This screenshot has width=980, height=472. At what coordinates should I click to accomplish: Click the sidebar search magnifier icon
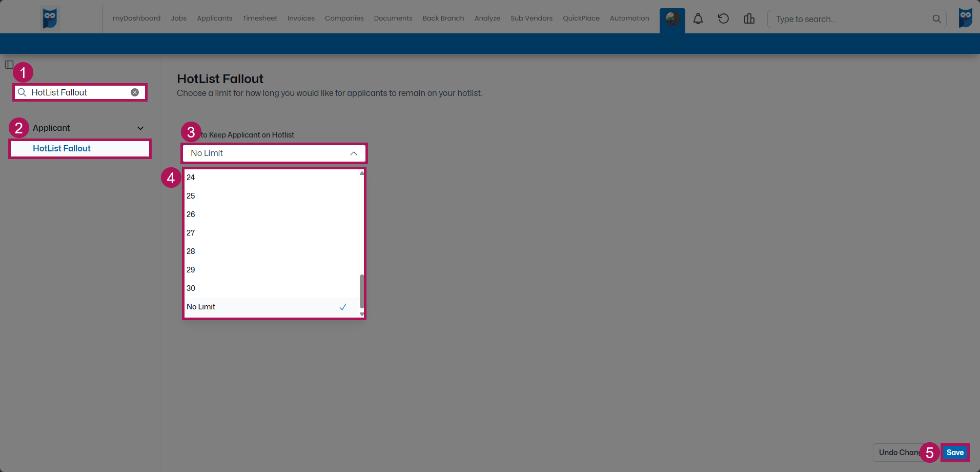22,92
